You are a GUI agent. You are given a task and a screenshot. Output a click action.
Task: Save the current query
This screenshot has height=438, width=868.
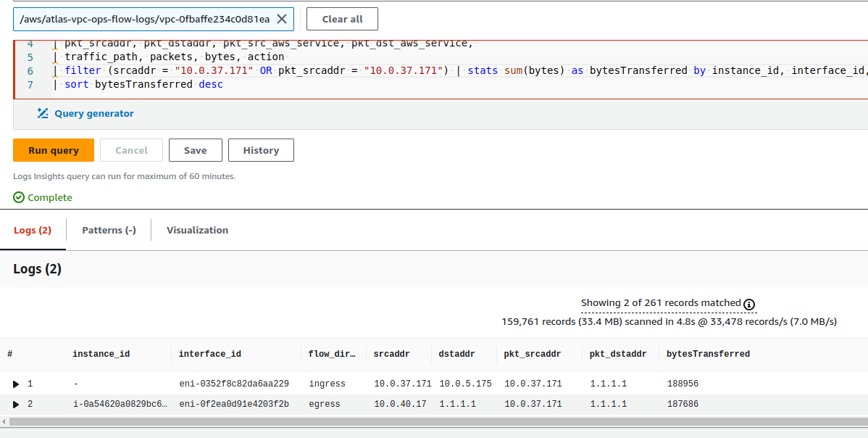click(x=196, y=150)
